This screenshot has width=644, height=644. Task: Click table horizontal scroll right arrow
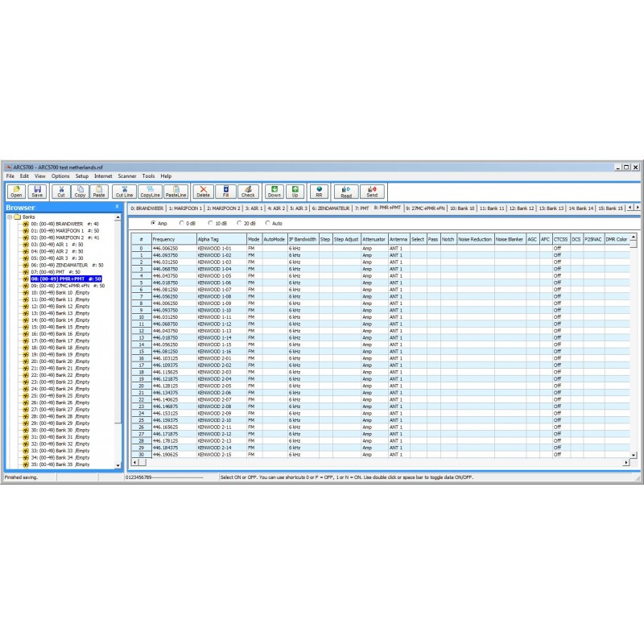coord(626,462)
